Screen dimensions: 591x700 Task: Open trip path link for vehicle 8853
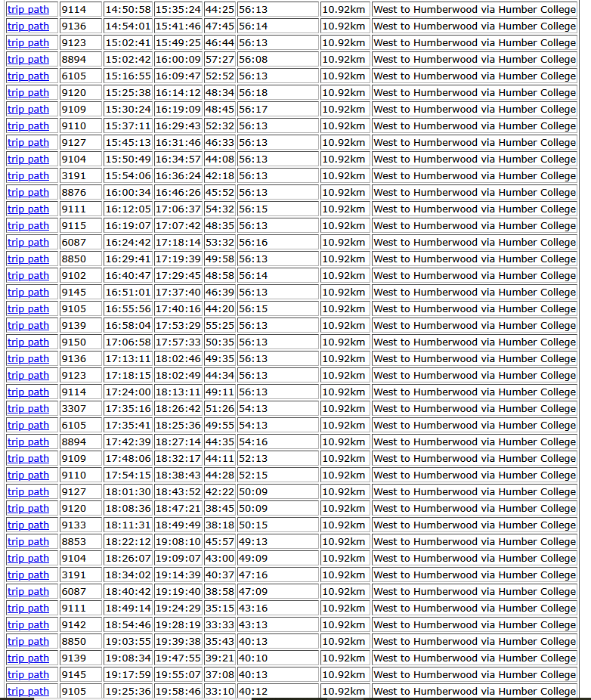(28, 542)
